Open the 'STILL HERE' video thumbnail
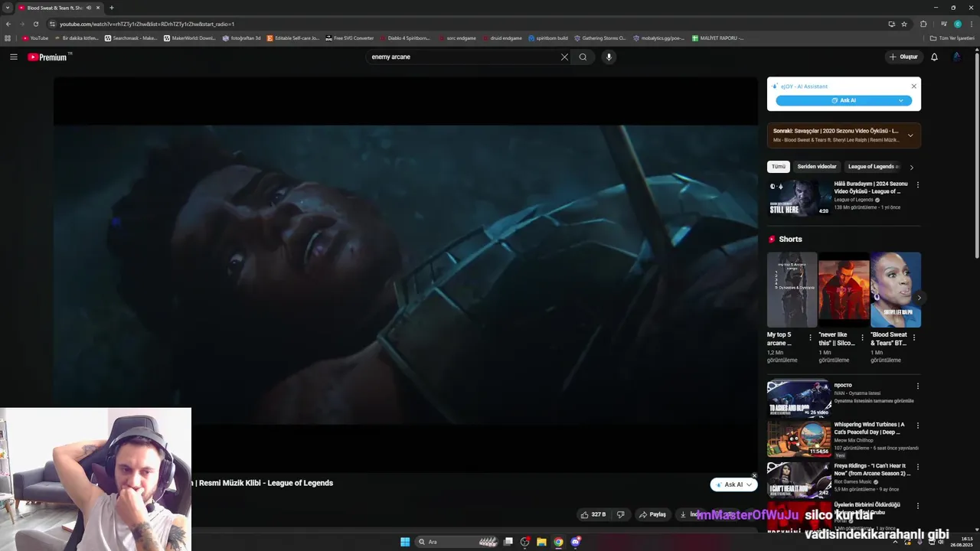980x551 pixels. pos(799,197)
